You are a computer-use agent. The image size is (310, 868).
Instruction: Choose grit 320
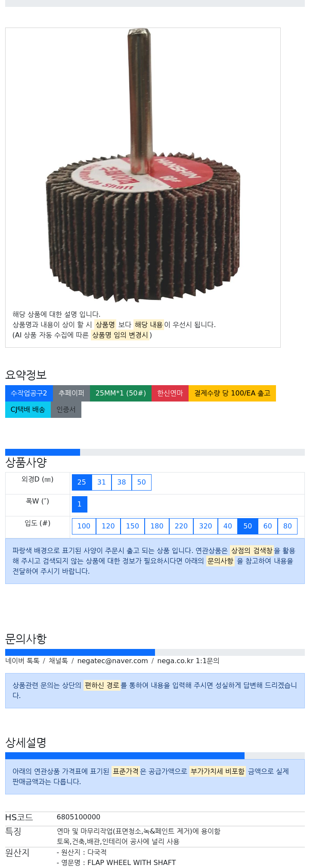coord(205,526)
